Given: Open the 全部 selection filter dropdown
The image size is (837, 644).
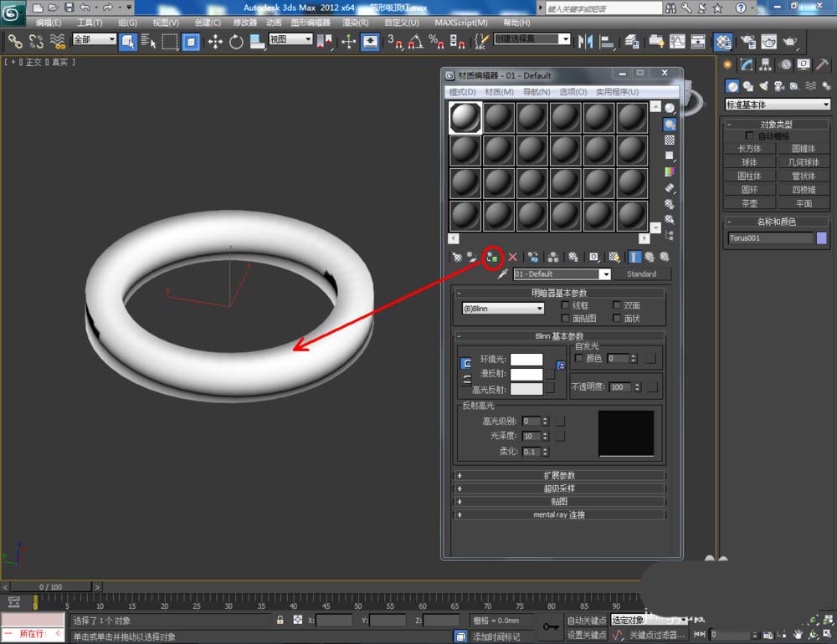Looking at the screenshot, I should tap(94, 39).
